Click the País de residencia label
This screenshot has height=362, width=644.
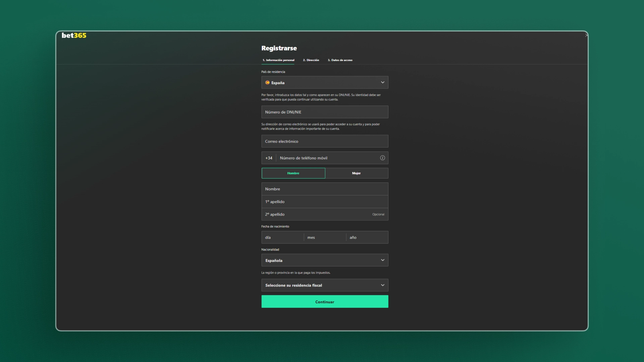(x=273, y=72)
